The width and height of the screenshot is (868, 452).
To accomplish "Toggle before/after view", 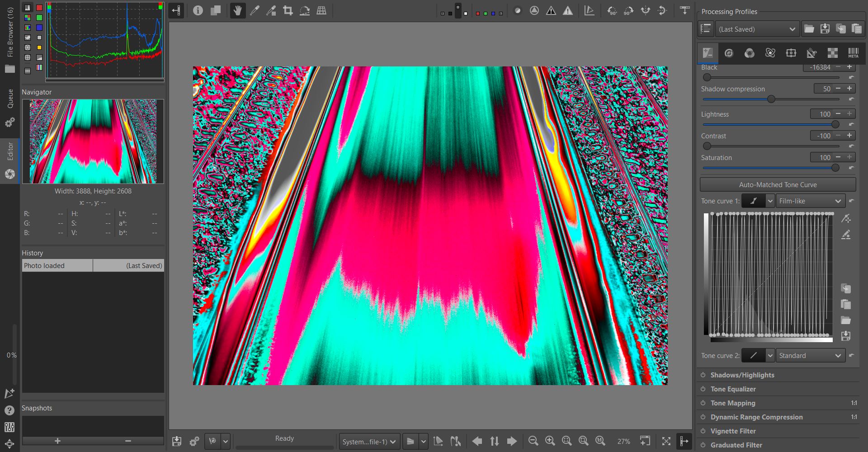I will click(x=216, y=10).
